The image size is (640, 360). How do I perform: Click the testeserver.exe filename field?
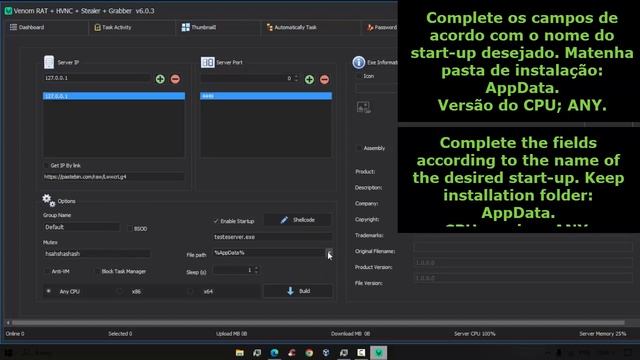point(272,237)
